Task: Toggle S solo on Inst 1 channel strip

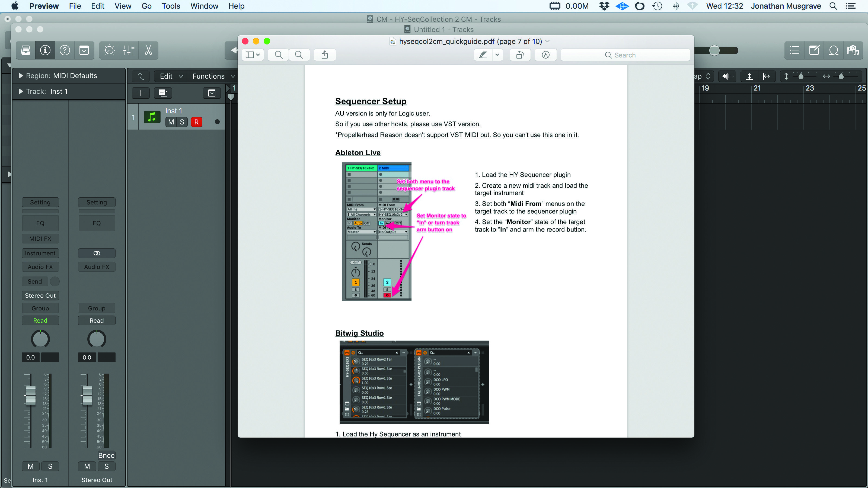Action: (x=50, y=466)
